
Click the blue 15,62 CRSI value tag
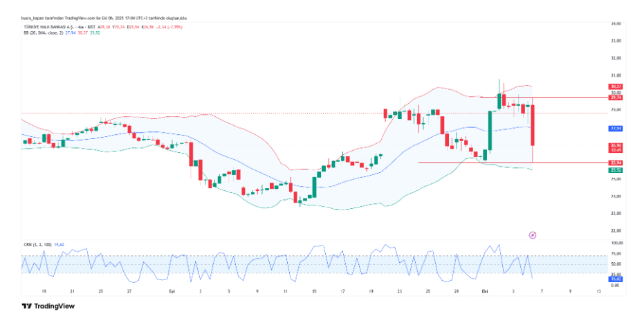pos(614,278)
